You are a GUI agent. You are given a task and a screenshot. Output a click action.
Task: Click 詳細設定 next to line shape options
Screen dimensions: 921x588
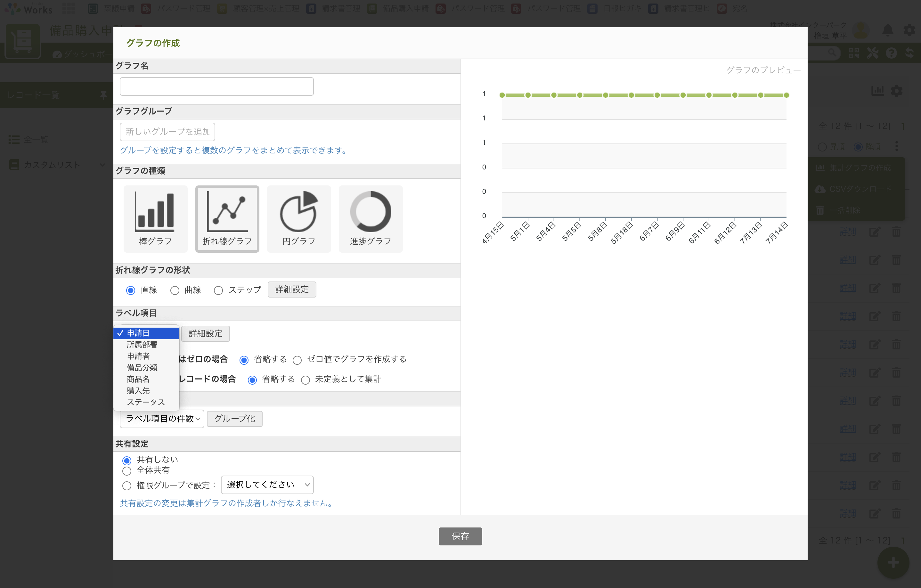pos(292,290)
